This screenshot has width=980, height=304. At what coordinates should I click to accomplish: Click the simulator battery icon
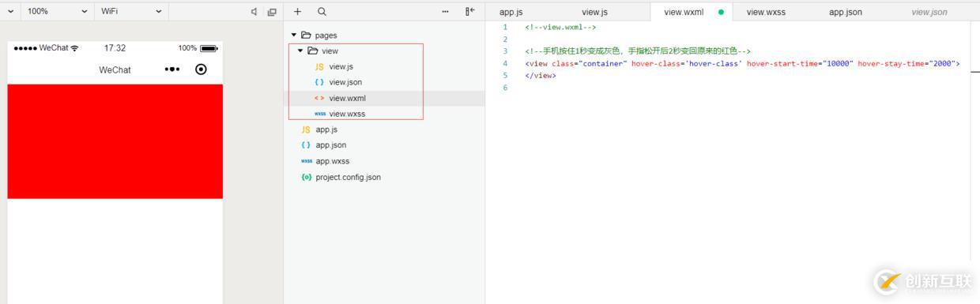[209, 48]
